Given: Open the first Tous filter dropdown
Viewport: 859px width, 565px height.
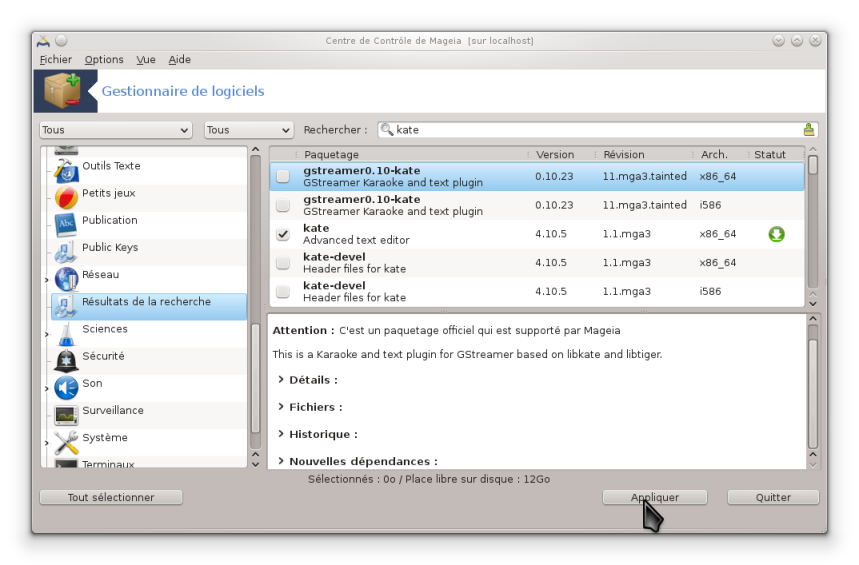Looking at the screenshot, I should [x=116, y=130].
